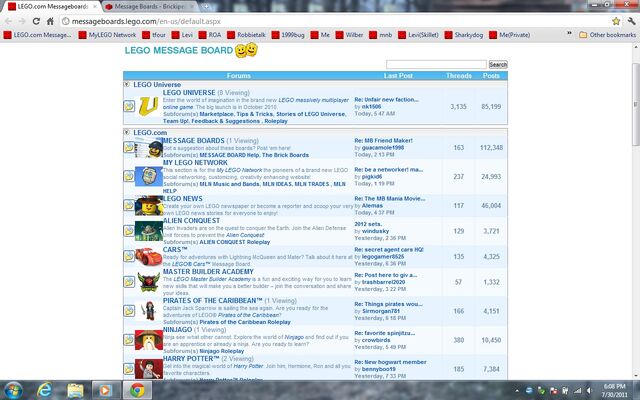Click the Ninjago sensei image
Image resolution: width=640 pixels, height=400 pixels.
(149, 340)
